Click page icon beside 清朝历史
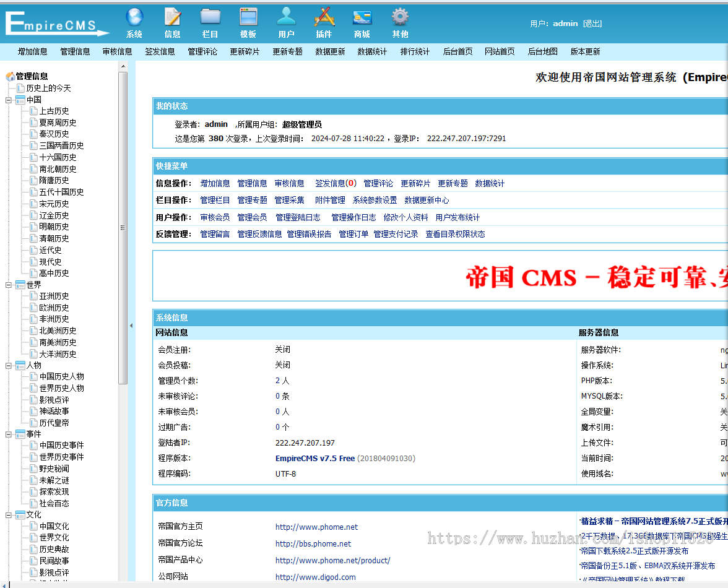The width and height of the screenshot is (728, 588). pyautogui.click(x=34, y=238)
